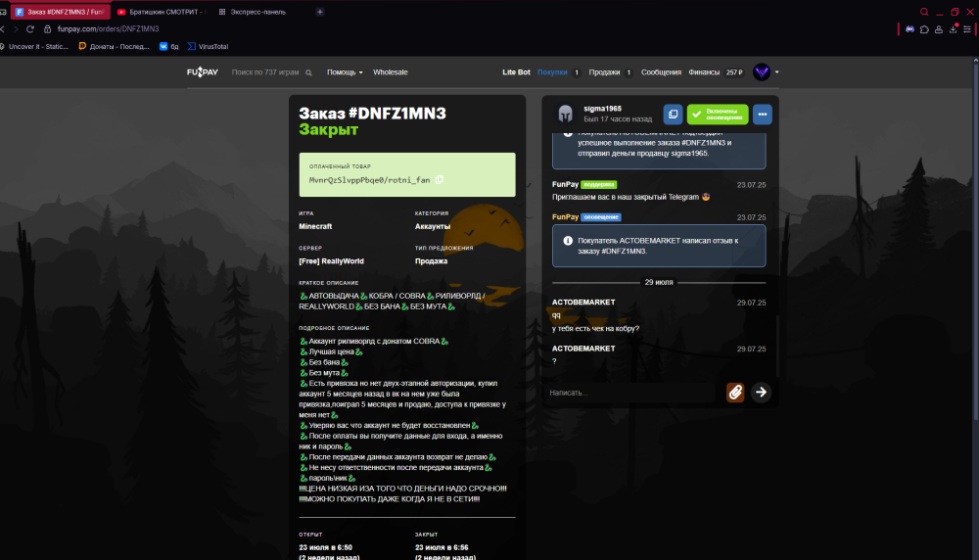The image size is (979, 560).
Task: Open the 'Сообщения' menu item
Action: (661, 72)
